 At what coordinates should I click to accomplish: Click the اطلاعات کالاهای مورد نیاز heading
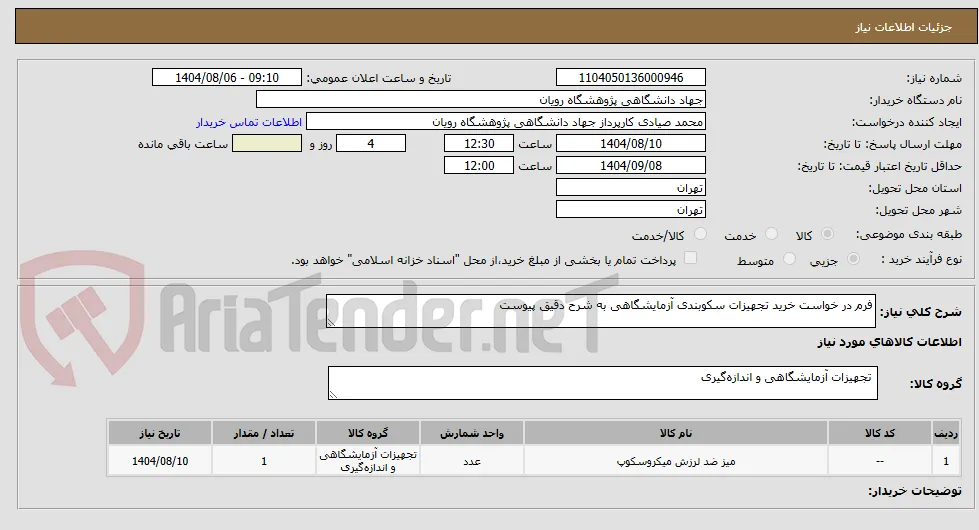[889, 342]
